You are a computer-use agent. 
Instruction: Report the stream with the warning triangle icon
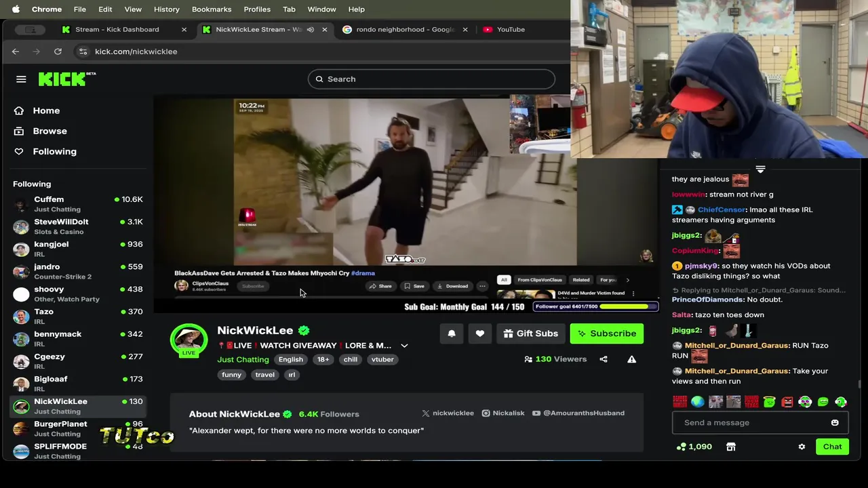coord(631,359)
